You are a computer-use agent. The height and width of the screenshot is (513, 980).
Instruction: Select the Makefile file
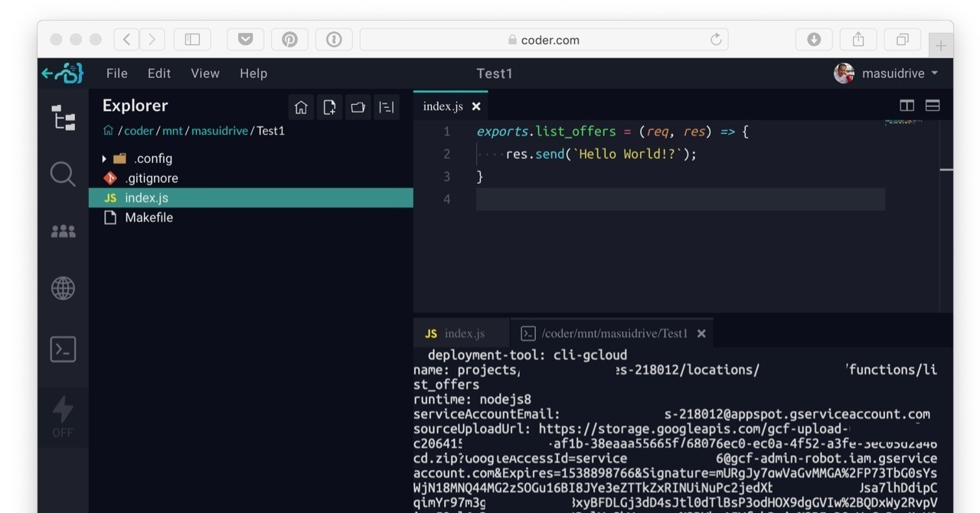250,217
